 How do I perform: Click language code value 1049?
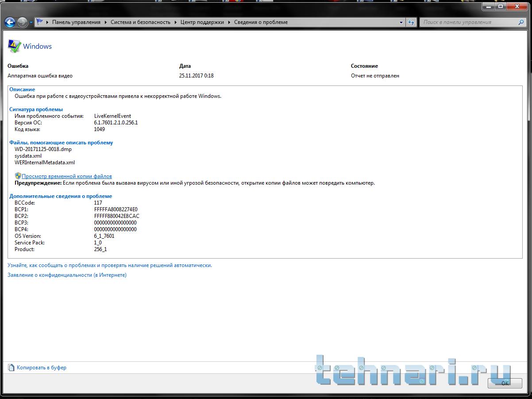click(x=100, y=129)
